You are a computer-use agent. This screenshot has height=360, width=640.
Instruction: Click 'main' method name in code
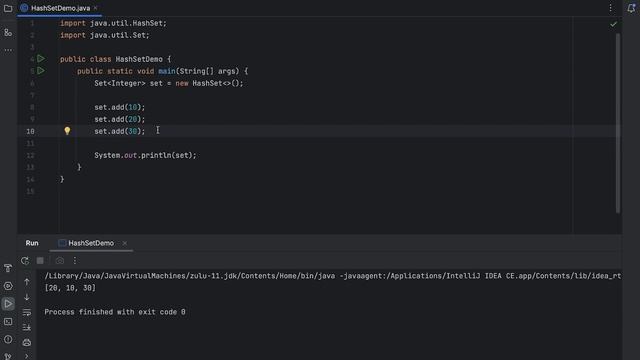(x=167, y=71)
